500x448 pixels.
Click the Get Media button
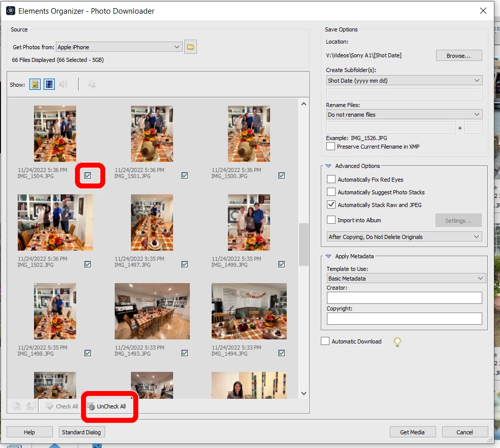point(412,432)
